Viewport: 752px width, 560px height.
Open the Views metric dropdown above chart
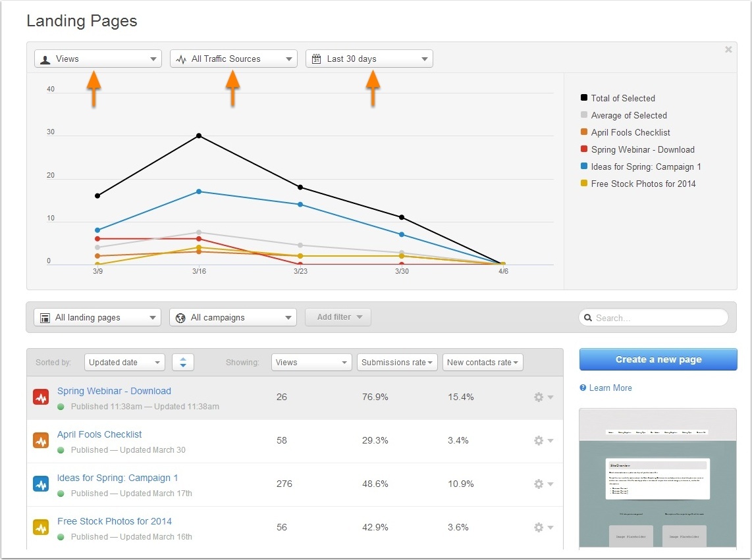[x=97, y=59]
